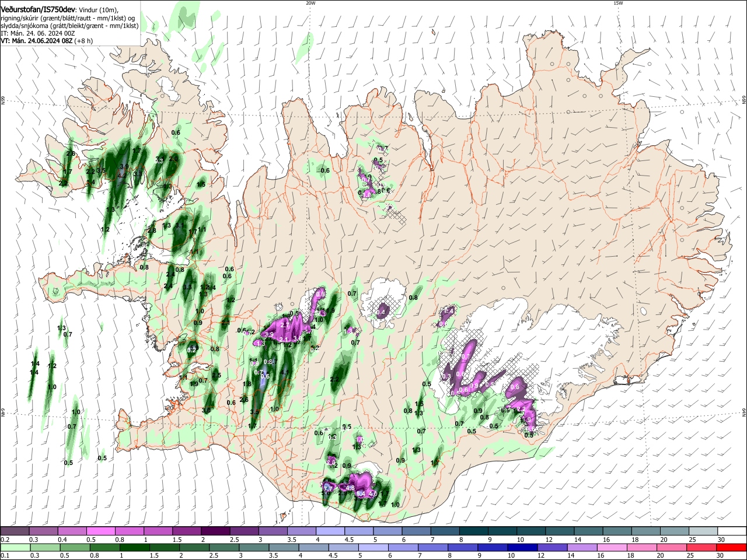Select lower legend swatch between 25 and 30
This screenshot has height=560, width=747.
click(x=702, y=547)
